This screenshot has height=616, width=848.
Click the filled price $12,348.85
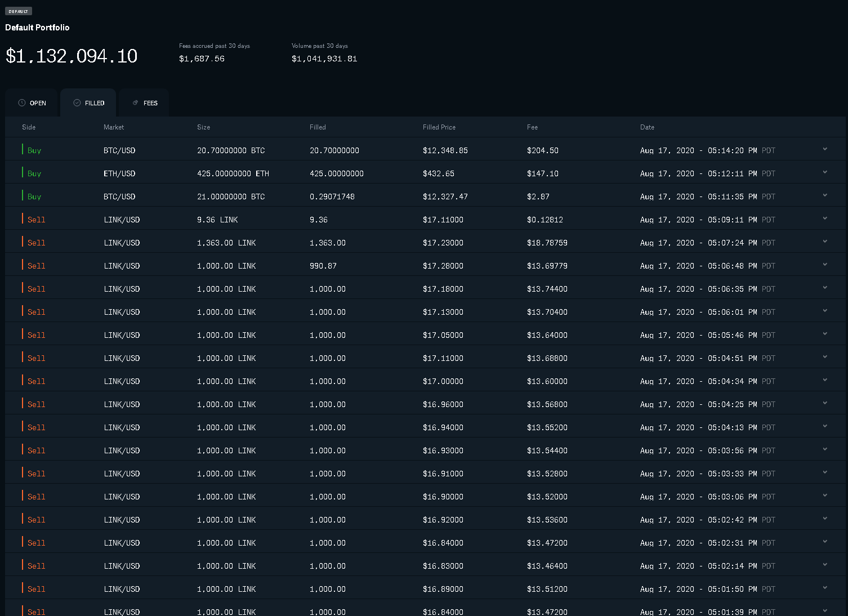(x=445, y=150)
